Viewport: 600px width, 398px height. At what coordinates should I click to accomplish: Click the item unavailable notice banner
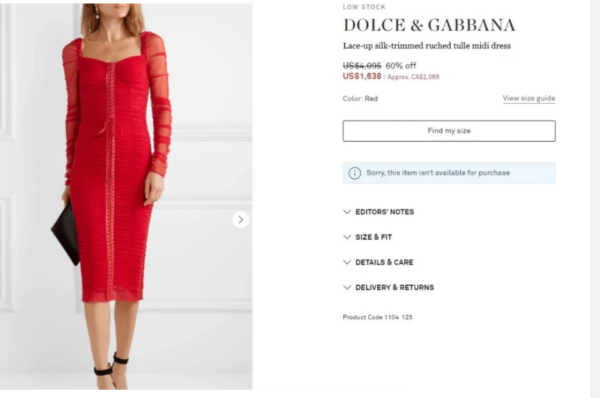point(449,173)
